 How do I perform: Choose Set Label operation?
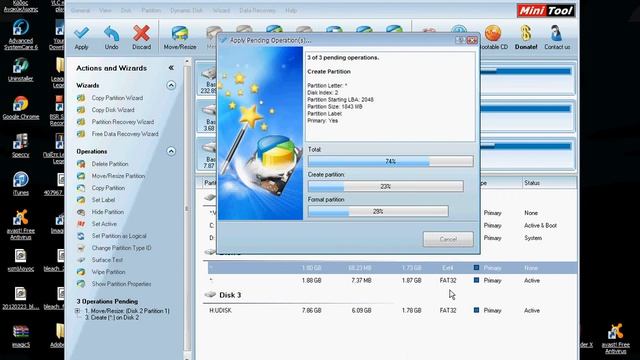[103, 200]
